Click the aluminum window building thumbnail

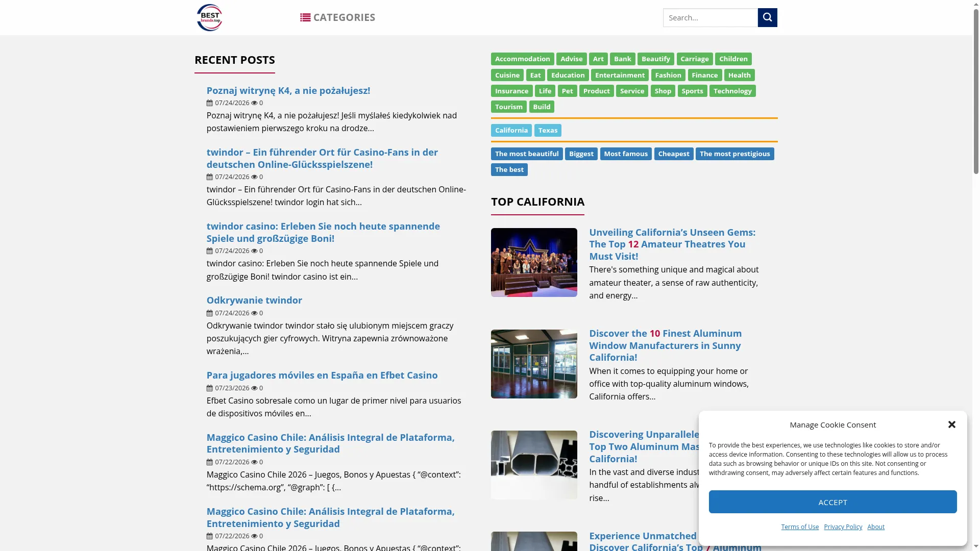[534, 364]
